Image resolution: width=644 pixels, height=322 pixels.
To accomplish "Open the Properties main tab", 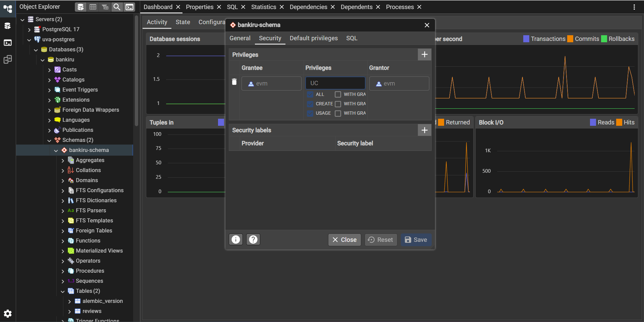I will pos(200,7).
